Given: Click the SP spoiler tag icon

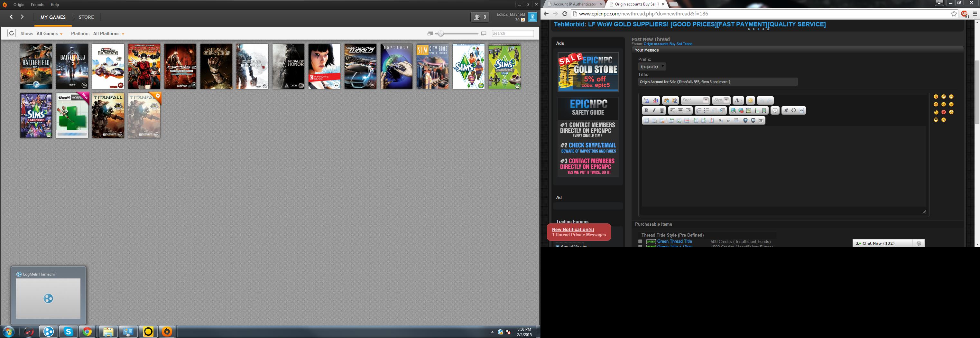Looking at the screenshot, I should point(761,120).
